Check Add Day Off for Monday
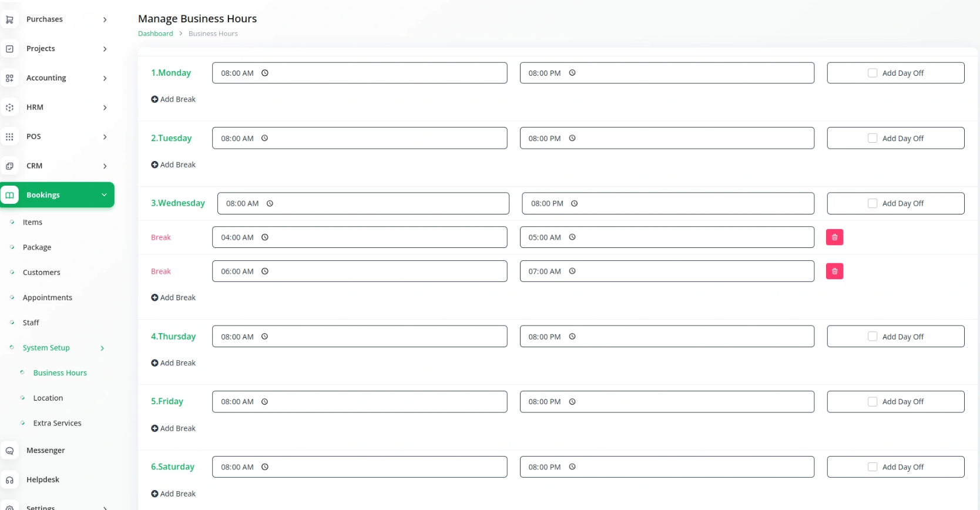This screenshot has width=980, height=510. 872,73
